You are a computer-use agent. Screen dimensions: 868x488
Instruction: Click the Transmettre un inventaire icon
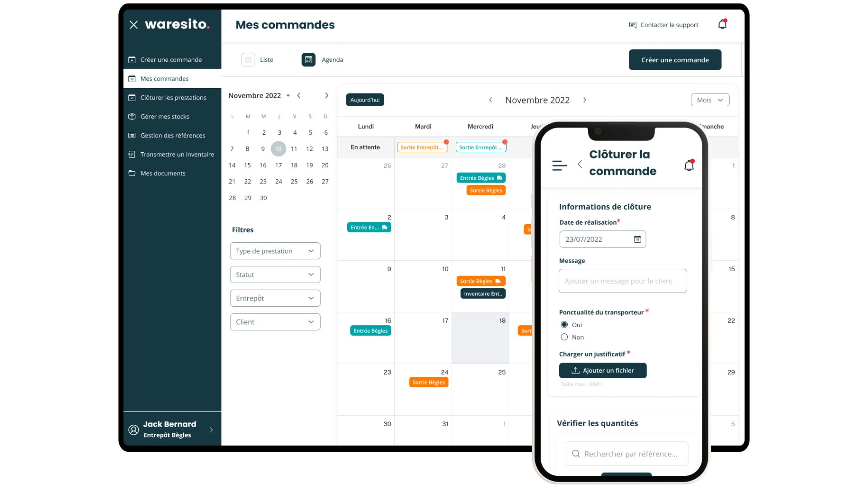click(132, 155)
